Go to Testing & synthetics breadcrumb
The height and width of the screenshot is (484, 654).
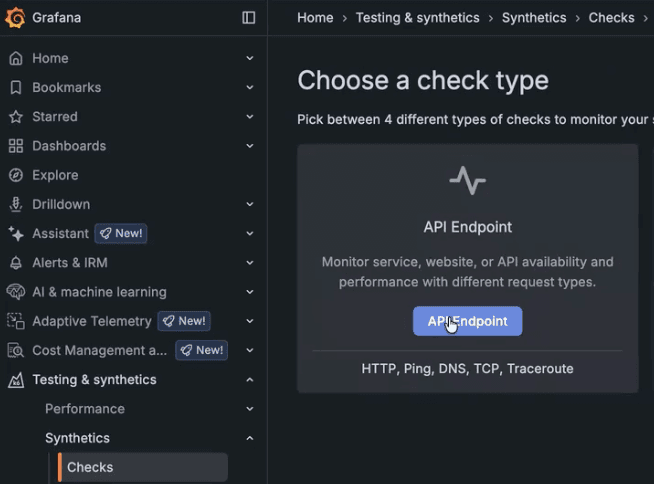pyautogui.click(x=418, y=18)
